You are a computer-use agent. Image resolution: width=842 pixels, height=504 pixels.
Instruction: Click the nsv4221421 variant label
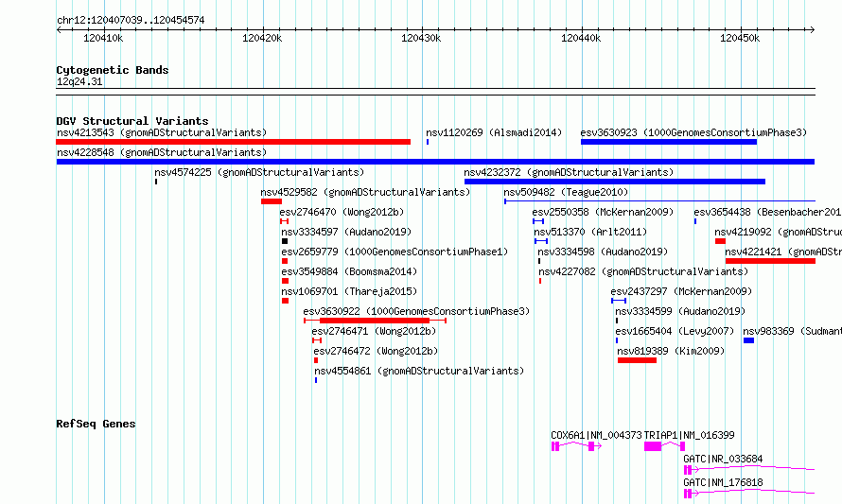click(783, 252)
